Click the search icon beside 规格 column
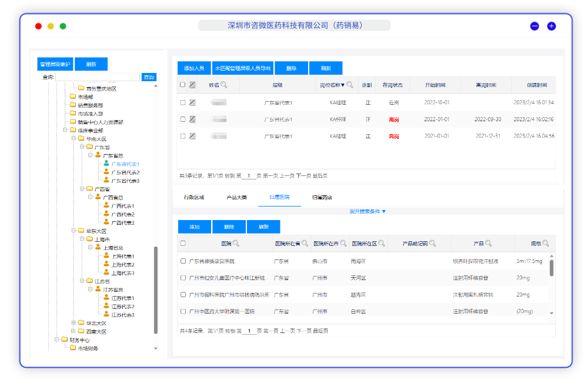The image size is (588, 386). click(x=546, y=244)
